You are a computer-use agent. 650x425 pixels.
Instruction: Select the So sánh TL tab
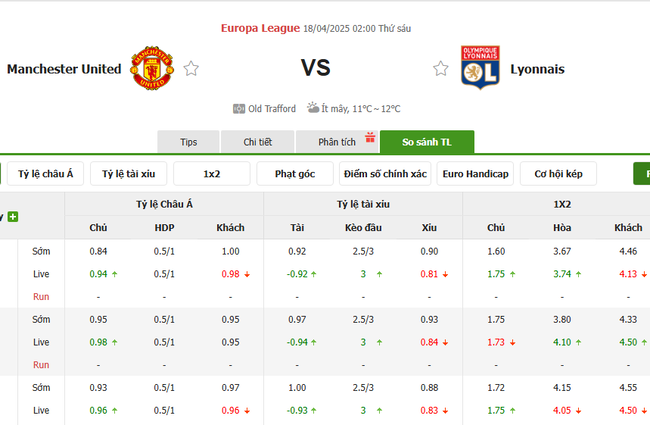coord(427,142)
